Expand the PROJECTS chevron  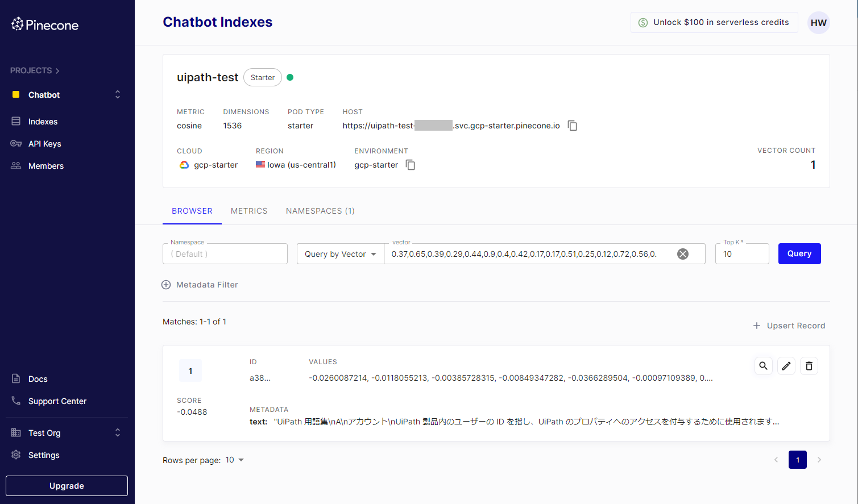(x=57, y=71)
